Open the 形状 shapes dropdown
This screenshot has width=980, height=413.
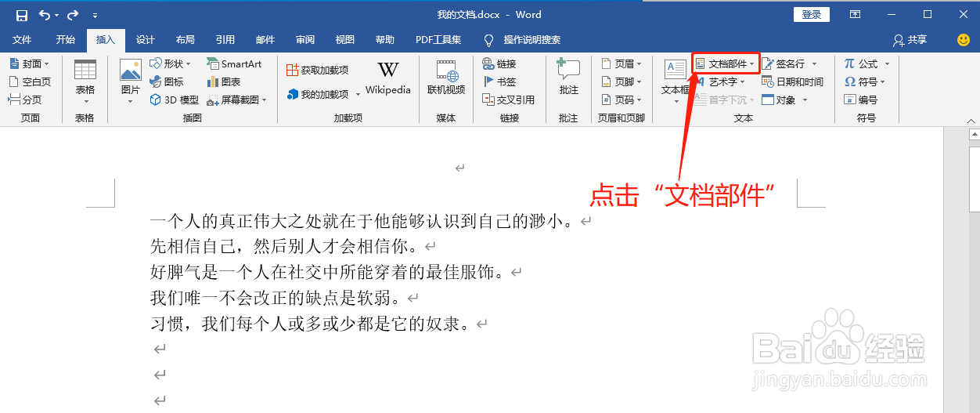pyautogui.click(x=169, y=63)
